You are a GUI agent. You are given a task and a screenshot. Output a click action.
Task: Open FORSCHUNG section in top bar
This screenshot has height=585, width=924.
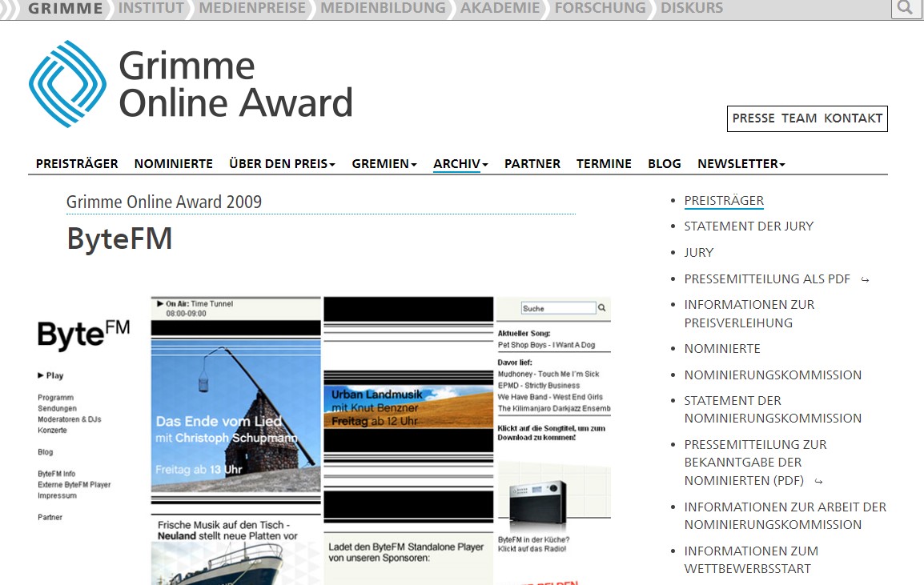[x=600, y=8]
